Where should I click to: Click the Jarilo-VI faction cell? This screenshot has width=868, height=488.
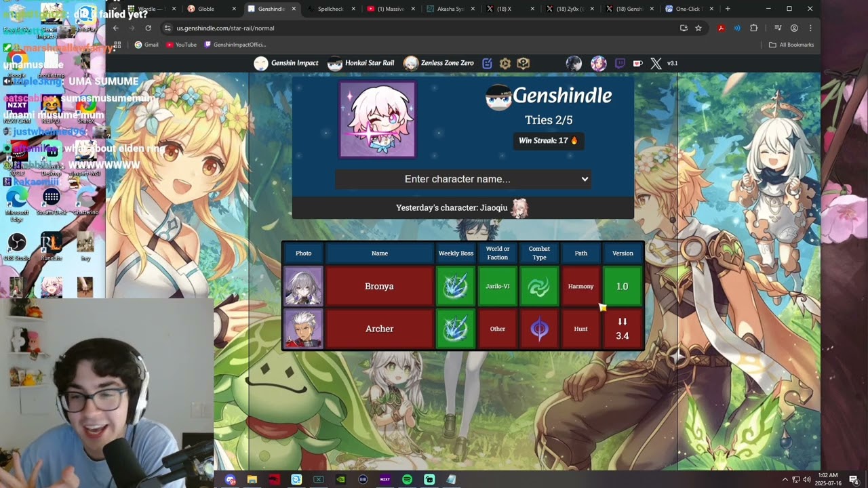pos(497,286)
